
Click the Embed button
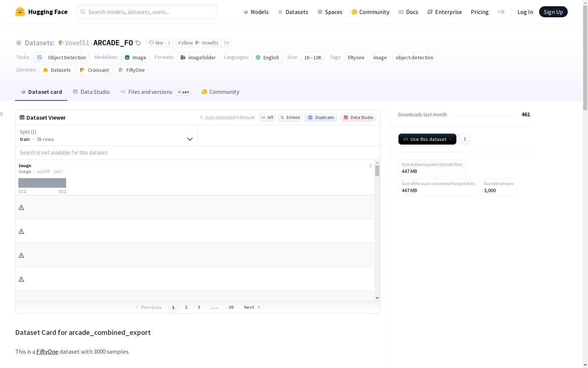290,117
